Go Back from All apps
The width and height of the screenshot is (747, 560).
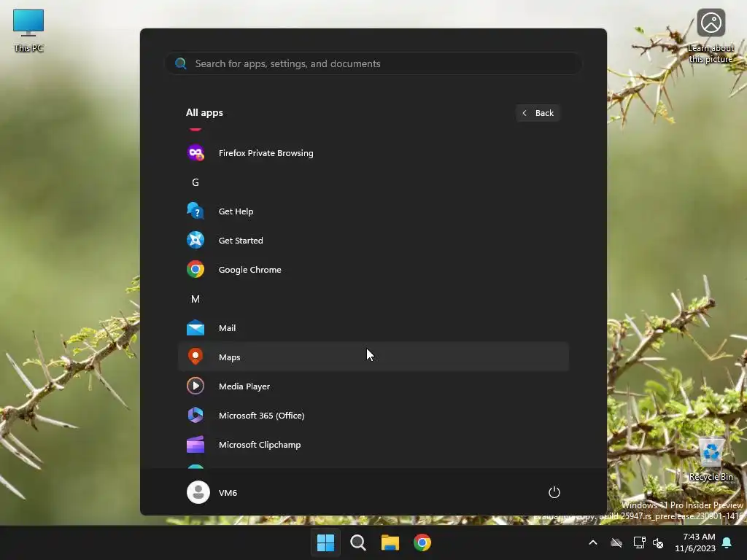(x=538, y=113)
